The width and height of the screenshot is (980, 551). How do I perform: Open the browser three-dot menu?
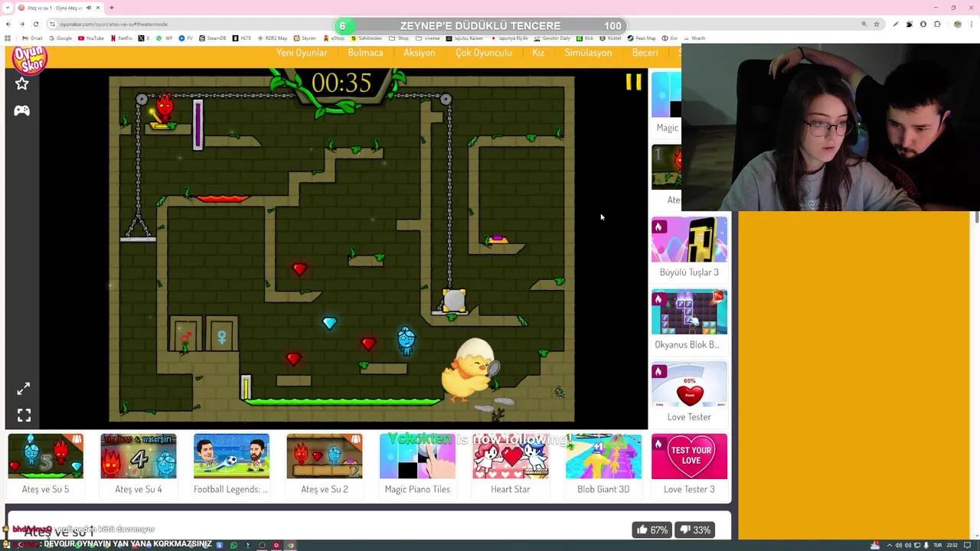(x=971, y=24)
